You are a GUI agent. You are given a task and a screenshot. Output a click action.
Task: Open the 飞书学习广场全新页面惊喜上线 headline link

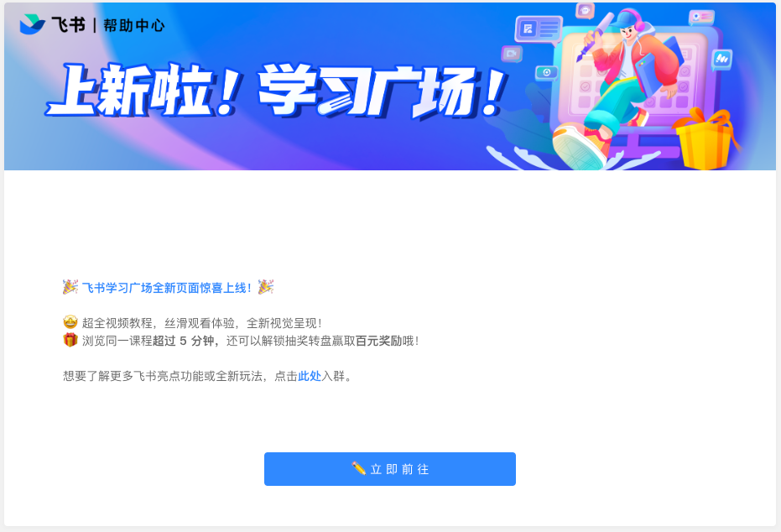(x=166, y=288)
